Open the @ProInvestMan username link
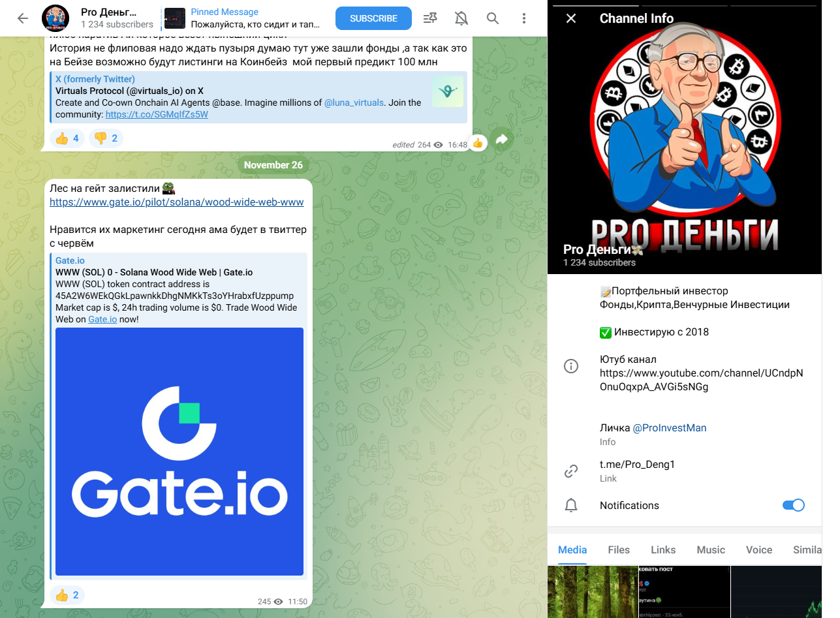This screenshot has height=618, width=840. point(670,428)
